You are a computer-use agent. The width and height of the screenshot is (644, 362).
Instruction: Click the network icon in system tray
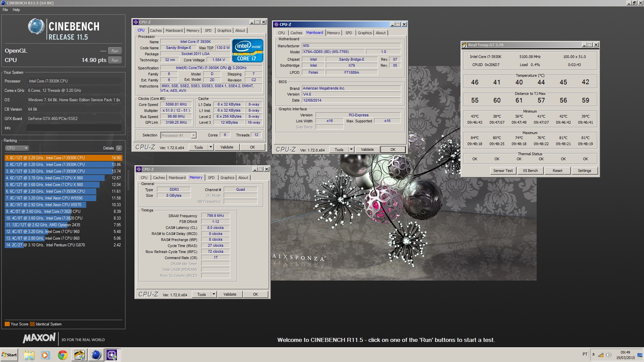601,355
